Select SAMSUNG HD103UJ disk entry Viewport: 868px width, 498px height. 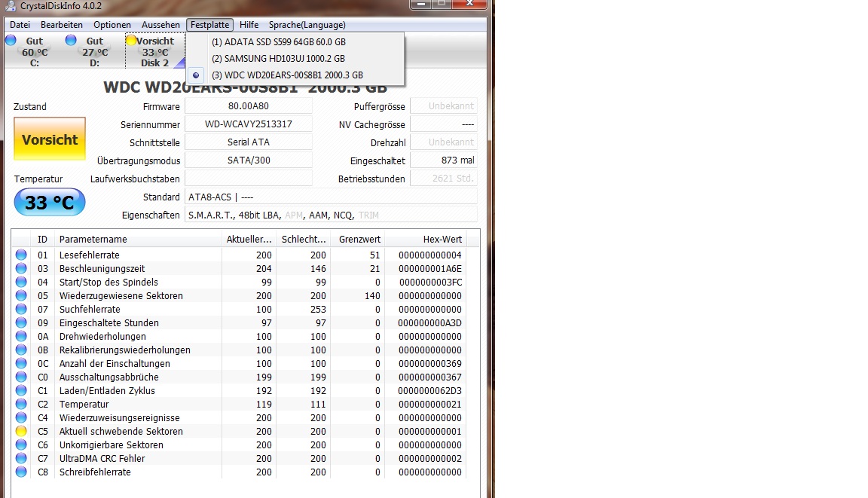pyautogui.click(x=295, y=59)
